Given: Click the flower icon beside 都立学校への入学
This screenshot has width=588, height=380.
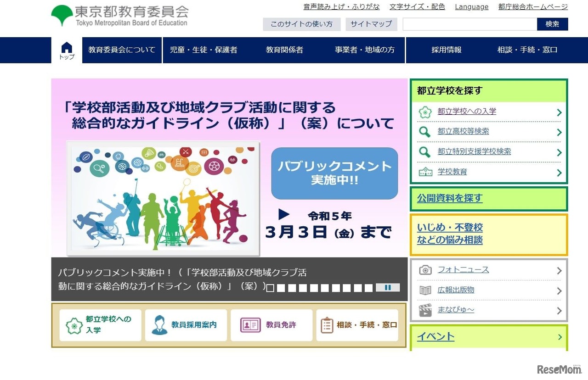Looking at the screenshot, I should coord(425,112).
